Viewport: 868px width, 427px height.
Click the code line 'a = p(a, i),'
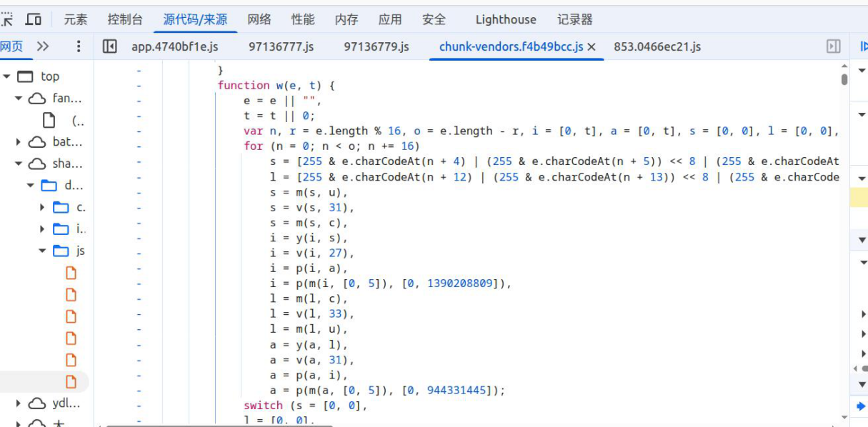pyautogui.click(x=309, y=375)
